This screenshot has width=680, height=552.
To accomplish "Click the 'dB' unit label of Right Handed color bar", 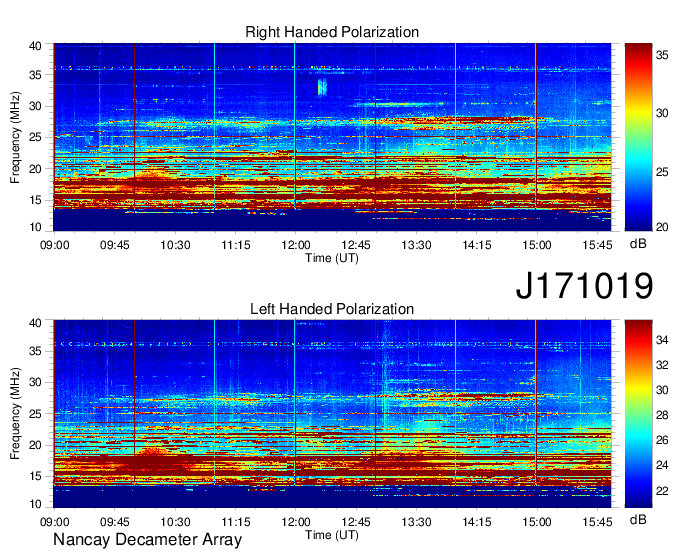I will (638, 244).
